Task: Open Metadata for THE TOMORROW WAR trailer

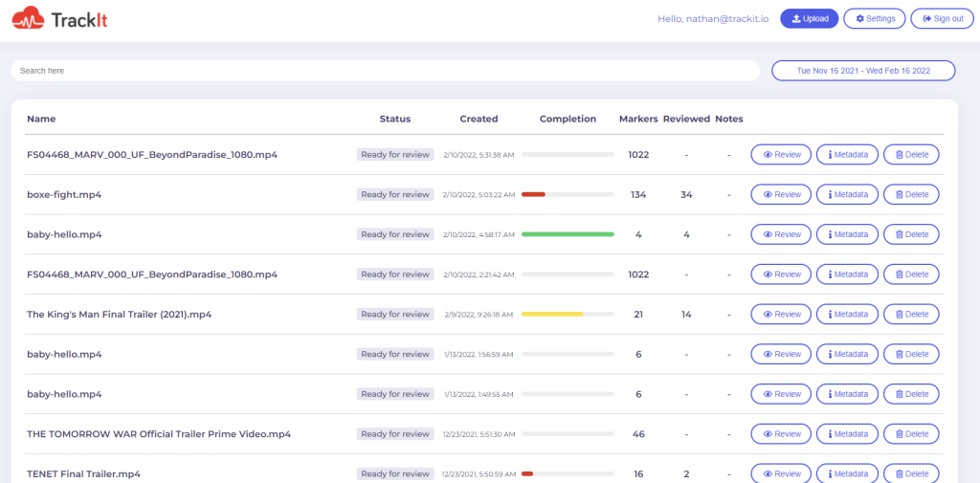Action: 847,433
